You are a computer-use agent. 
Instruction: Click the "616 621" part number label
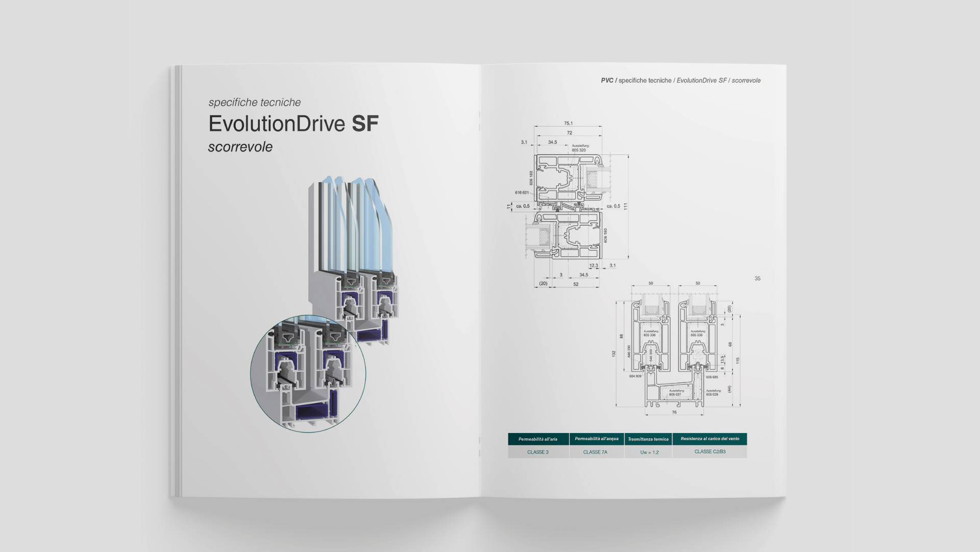522,193
